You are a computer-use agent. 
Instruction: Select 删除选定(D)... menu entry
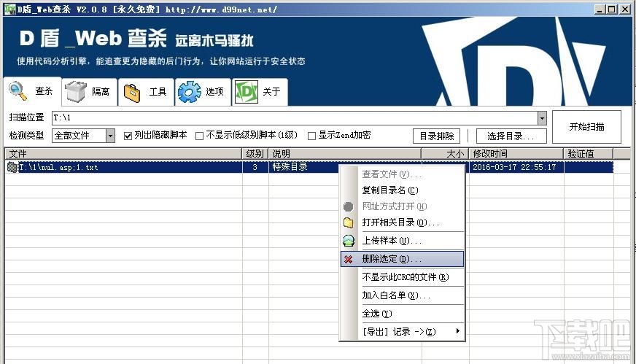pos(402,259)
